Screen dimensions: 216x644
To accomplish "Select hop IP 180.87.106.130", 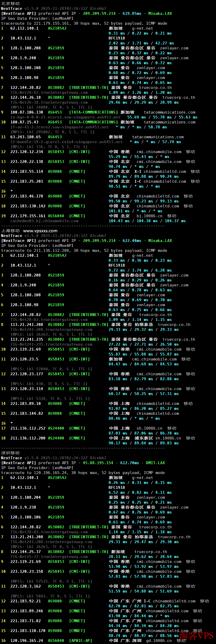I will coord(27,112).
